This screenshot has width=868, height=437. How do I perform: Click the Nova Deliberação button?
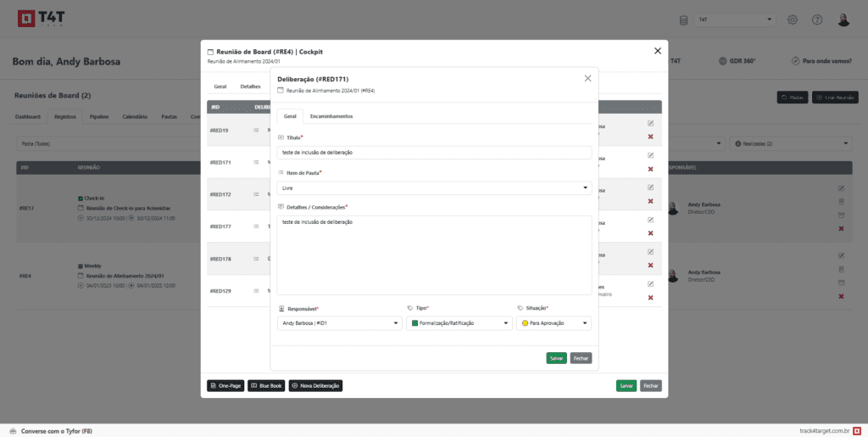(315, 385)
